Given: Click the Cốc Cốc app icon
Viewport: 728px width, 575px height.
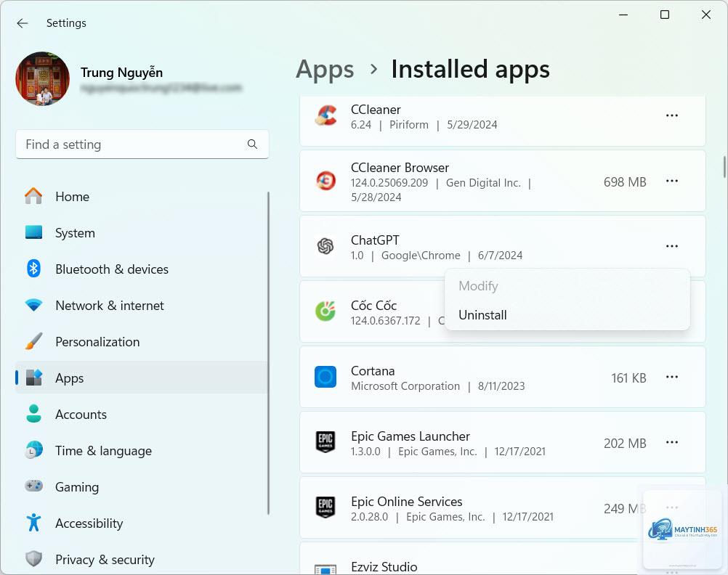Looking at the screenshot, I should (x=325, y=311).
